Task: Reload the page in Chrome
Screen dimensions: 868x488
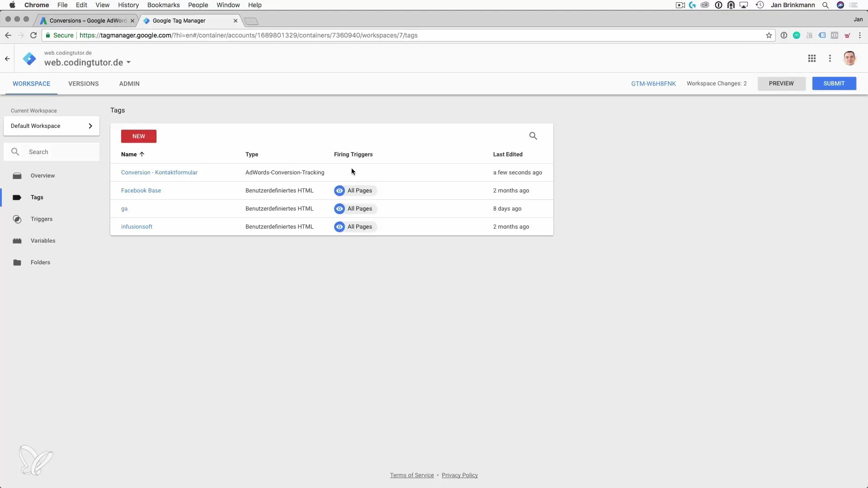Action: click(33, 35)
